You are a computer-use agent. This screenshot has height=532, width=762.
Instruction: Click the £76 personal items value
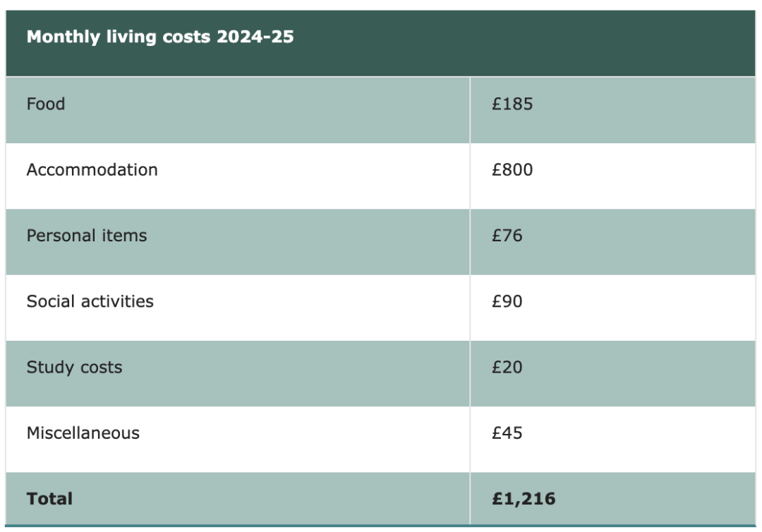(507, 236)
